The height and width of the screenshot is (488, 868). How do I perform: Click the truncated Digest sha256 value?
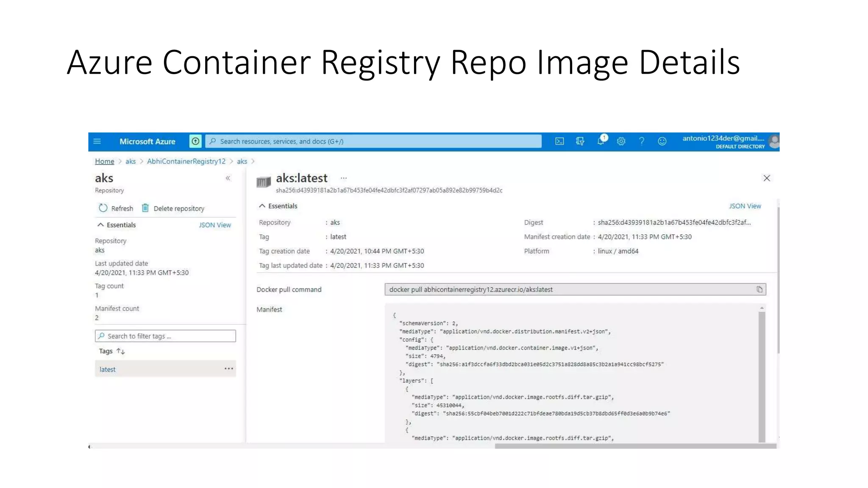(674, 222)
